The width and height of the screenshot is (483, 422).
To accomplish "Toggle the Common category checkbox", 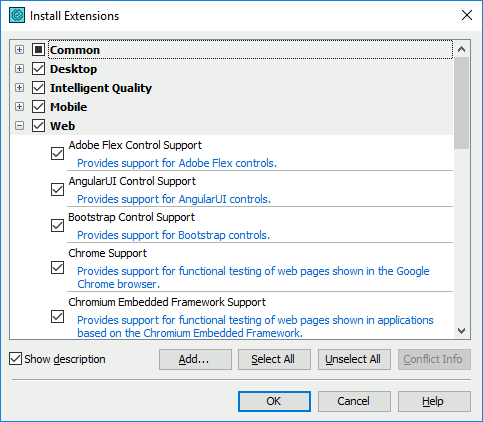I will tap(38, 50).
